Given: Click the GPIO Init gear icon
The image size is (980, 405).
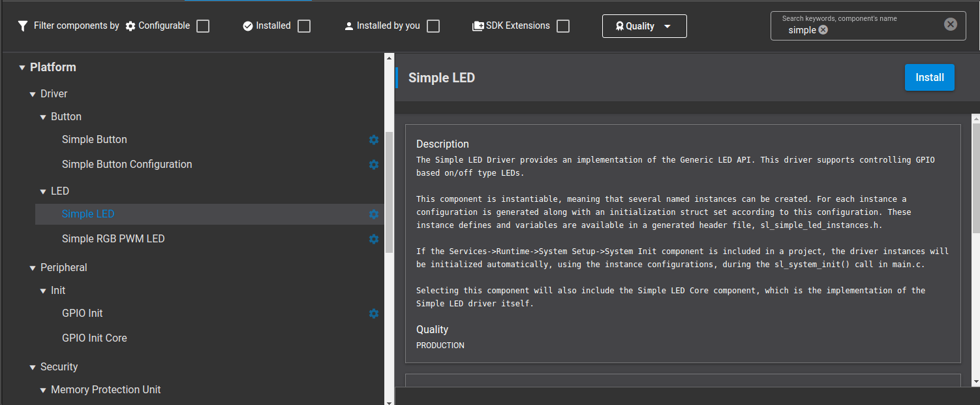Looking at the screenshot, I should click(x=373, y=314).
